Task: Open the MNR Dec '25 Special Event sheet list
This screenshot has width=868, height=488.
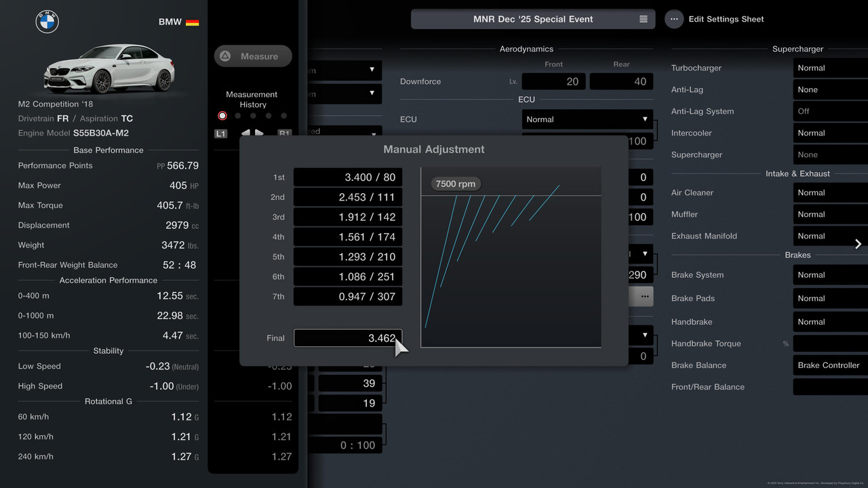Action: [533, 19]
